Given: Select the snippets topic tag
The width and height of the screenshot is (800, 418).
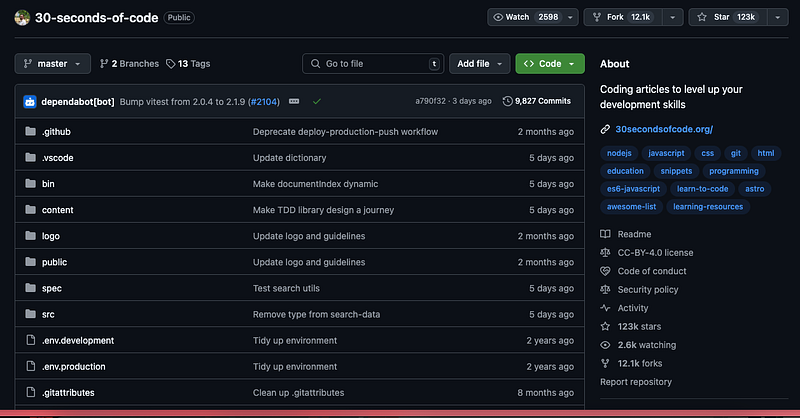Looking at the screenshot, I should point(676,171).
